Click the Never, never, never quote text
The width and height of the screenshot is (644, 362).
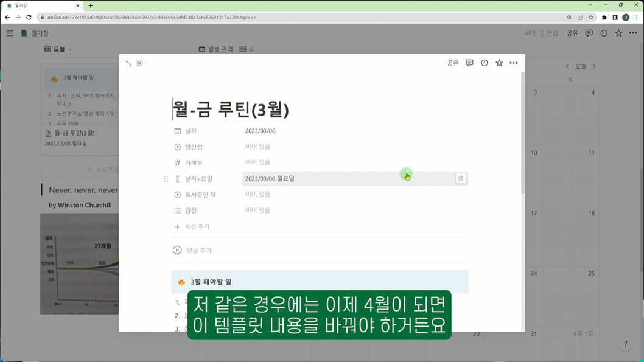pos(83,190)
